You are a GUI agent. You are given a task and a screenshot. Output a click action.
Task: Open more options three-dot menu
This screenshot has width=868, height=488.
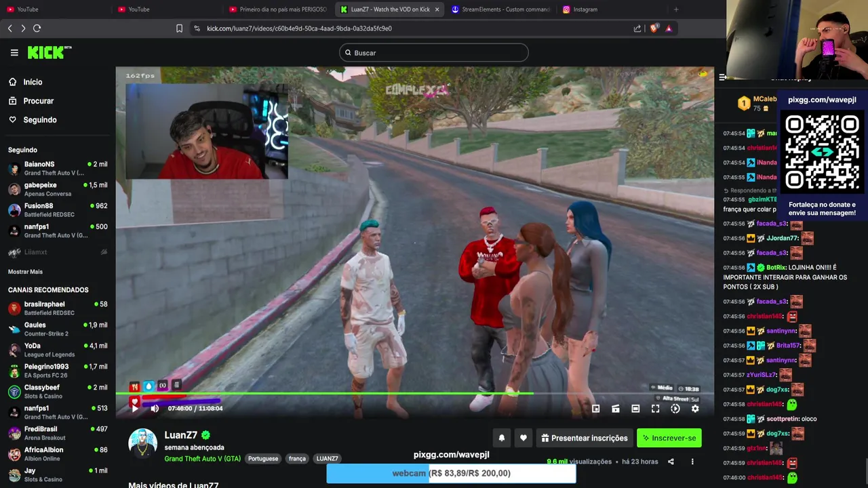pos(692,462)
